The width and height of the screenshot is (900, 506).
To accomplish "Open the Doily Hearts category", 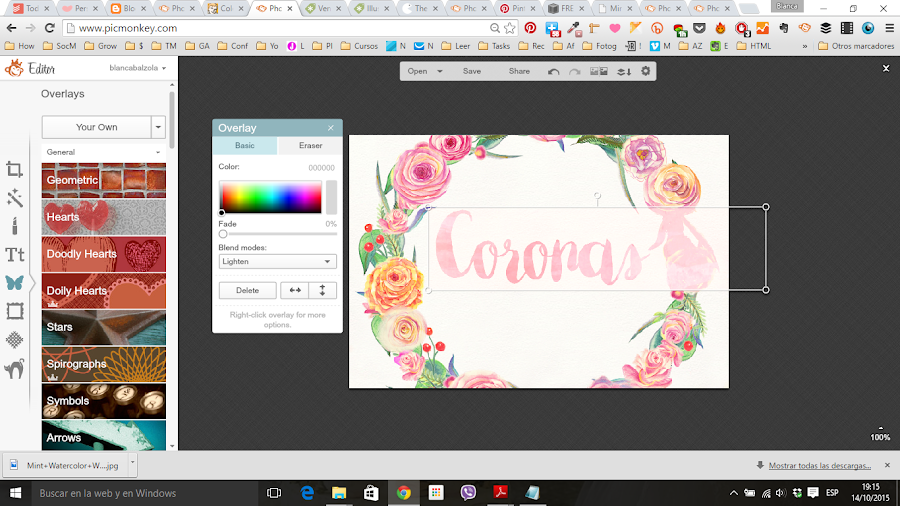I will coord(104,291).
